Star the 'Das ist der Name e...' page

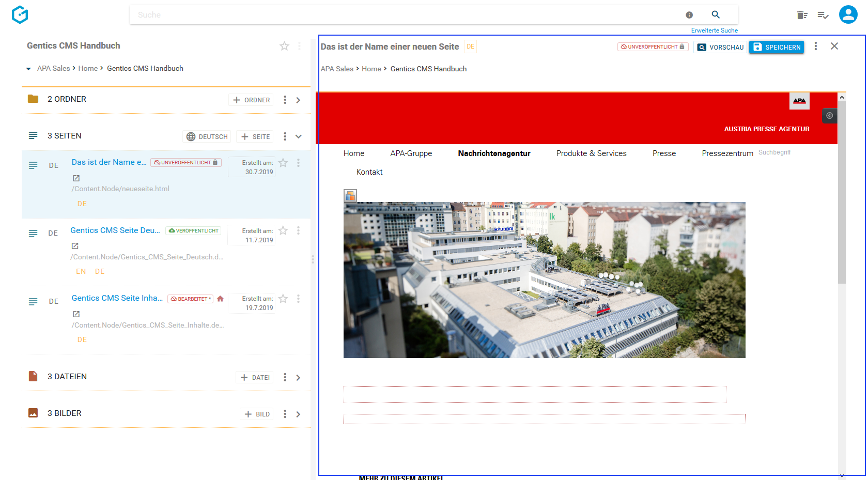click(x=283, y=163)
